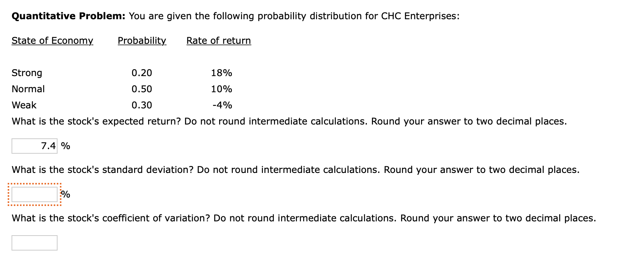Click the 10% rate of return value

(x=221, y=89)
